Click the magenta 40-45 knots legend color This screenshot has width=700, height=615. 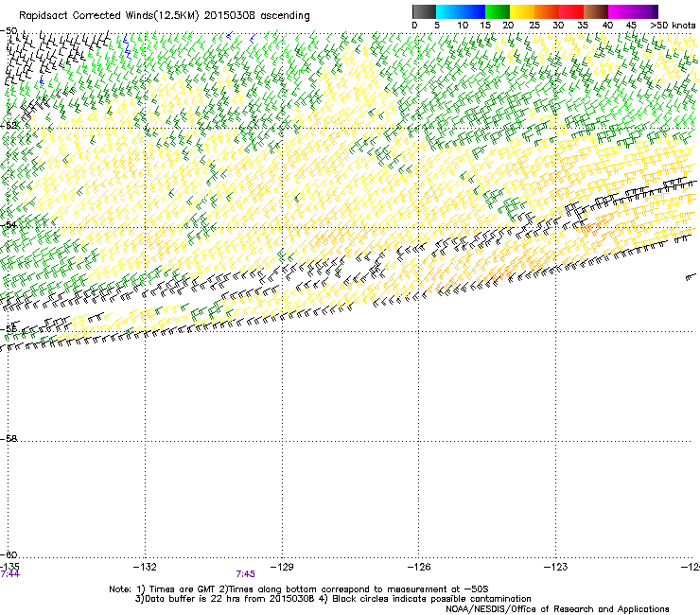(621, 11)
